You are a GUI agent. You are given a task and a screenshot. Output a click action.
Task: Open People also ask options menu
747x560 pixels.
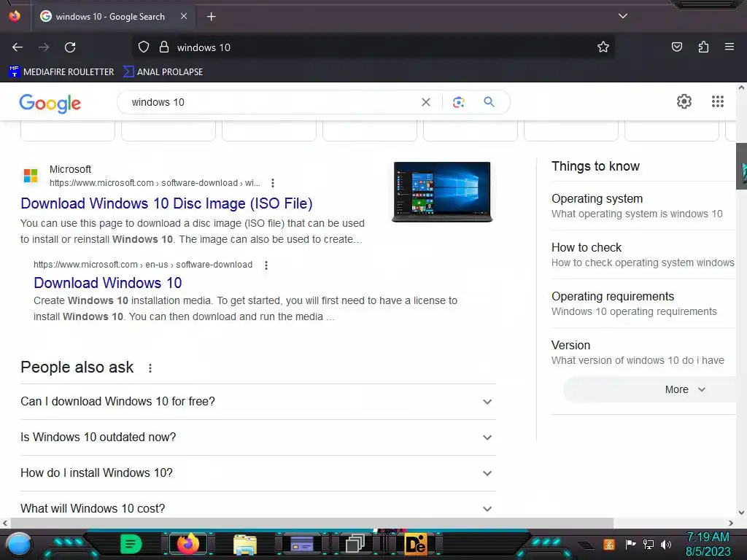[150, 368]
